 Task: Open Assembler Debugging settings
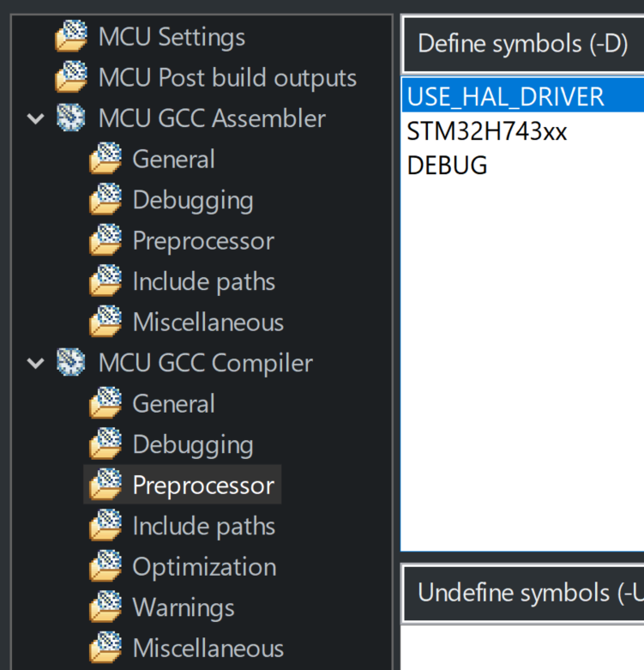tap(193, 200)
